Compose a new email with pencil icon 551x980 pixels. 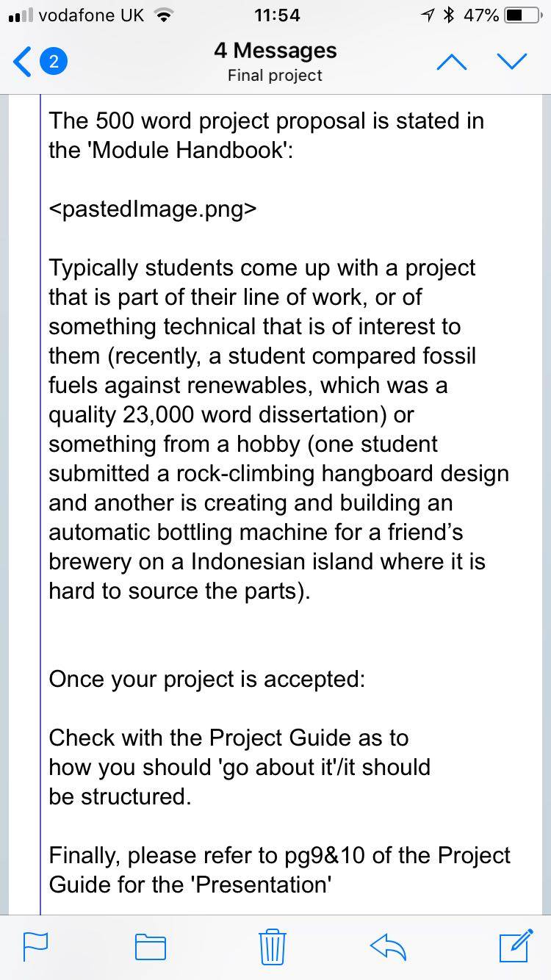point(515,945)
